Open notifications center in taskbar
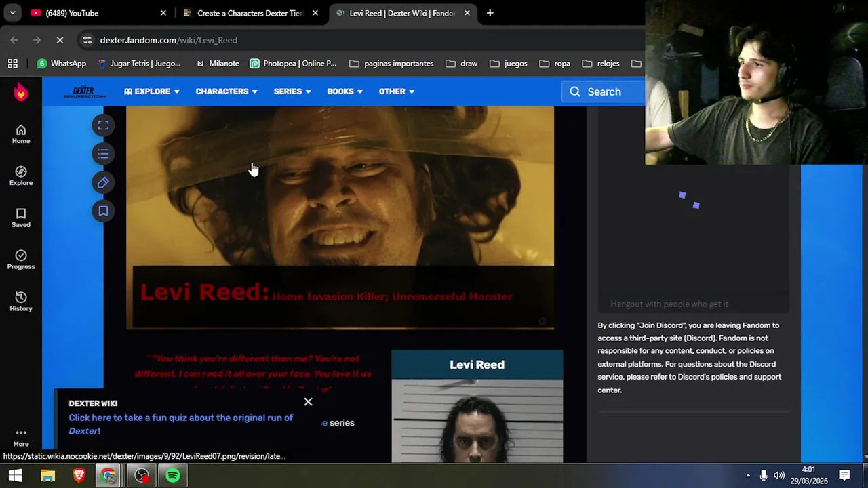Screen dimensions: 868x488 click(844, 476)
